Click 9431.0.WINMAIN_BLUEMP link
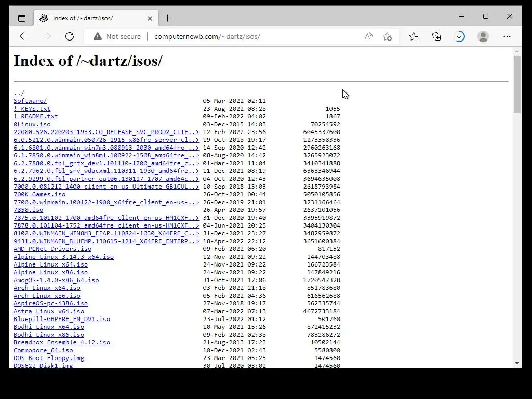This screenshot has height=399, width=532. pyautogui.click(x=106, y=241)
